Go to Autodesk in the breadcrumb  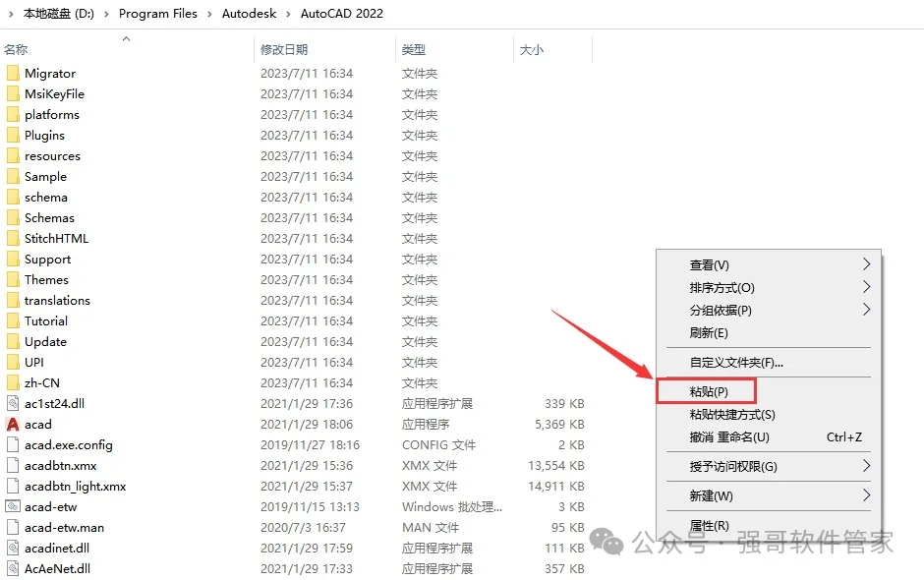[249, 14]
